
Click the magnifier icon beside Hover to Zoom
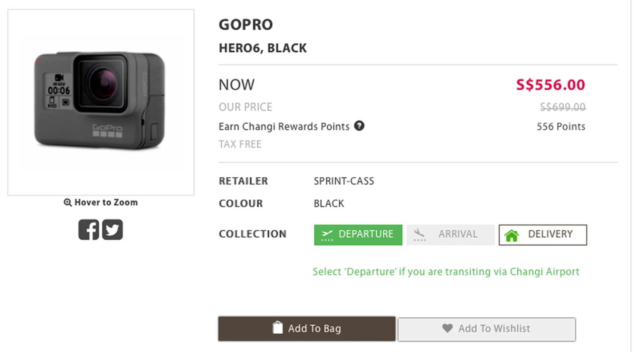click(x=67, y=202)
